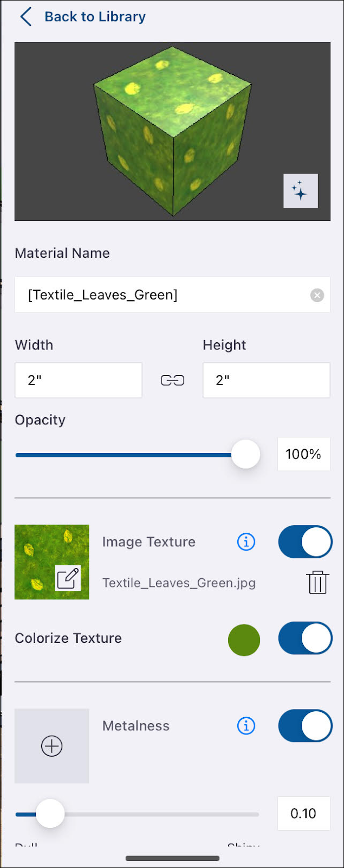Screen dimensions: 344x868
Task: Add a Metalness texture with the plus icon
Action: 51,745
